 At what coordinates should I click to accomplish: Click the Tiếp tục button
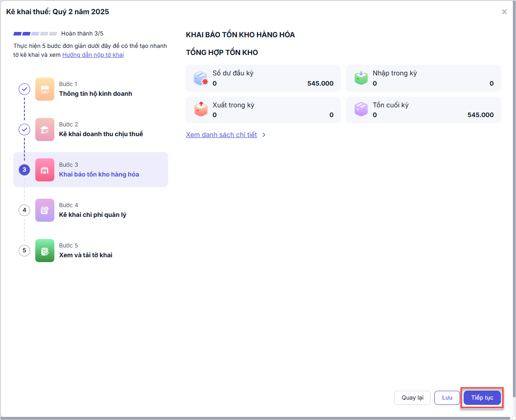[482, 398]
